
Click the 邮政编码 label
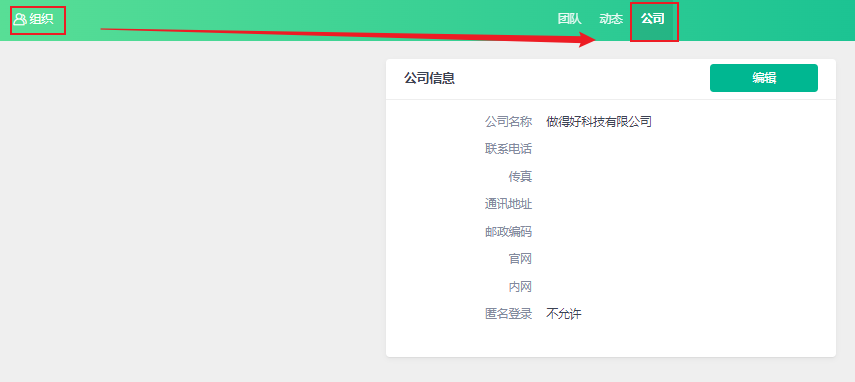coord(508,232)
